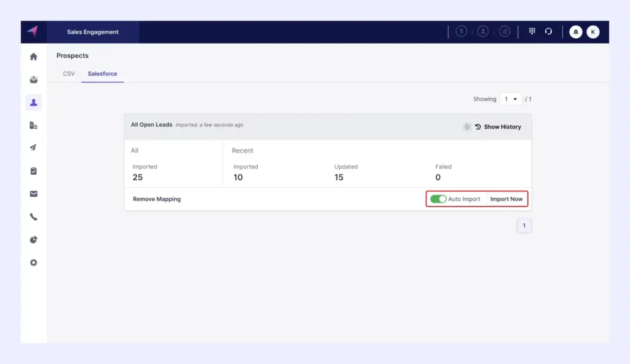The image size is (630, 364).
Task: Click the All imported count 25
Action: click(x=137, y=177)
